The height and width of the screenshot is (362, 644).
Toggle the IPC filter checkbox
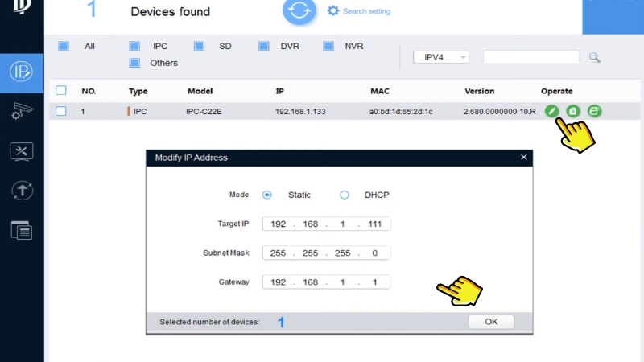click(134, 47)
